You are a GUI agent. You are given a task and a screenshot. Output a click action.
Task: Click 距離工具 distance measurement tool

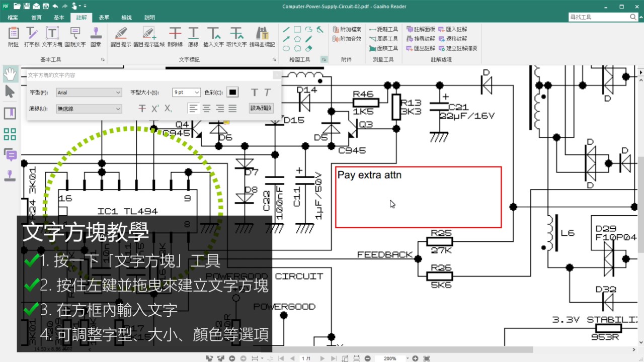383,30
